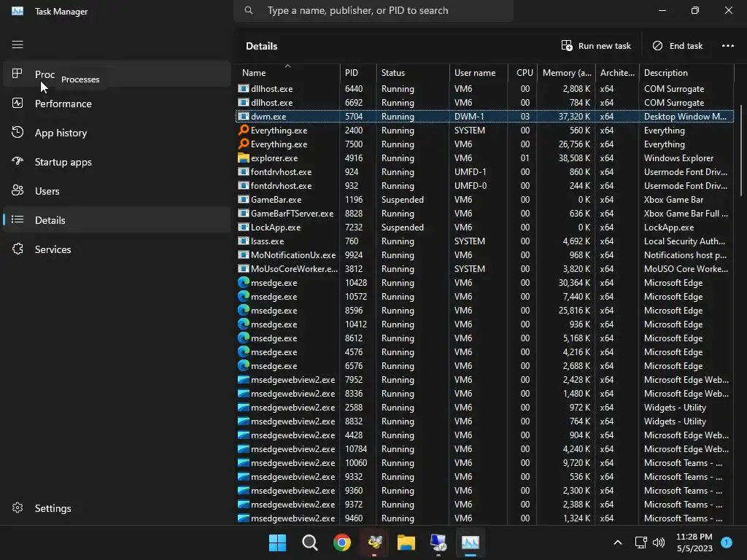747x560 pixels.
Task: Select fontdrvhost.exe with PID 924
Action: 484,171
